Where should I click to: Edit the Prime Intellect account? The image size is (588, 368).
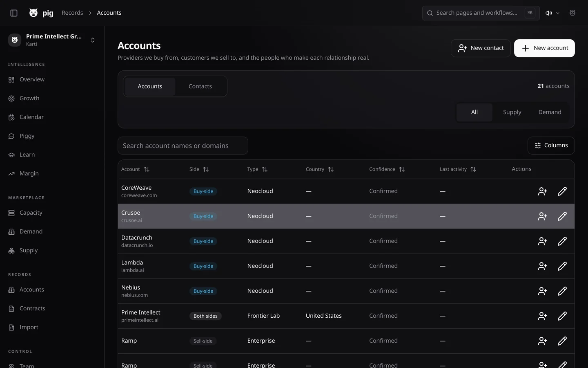click(562, 316)
